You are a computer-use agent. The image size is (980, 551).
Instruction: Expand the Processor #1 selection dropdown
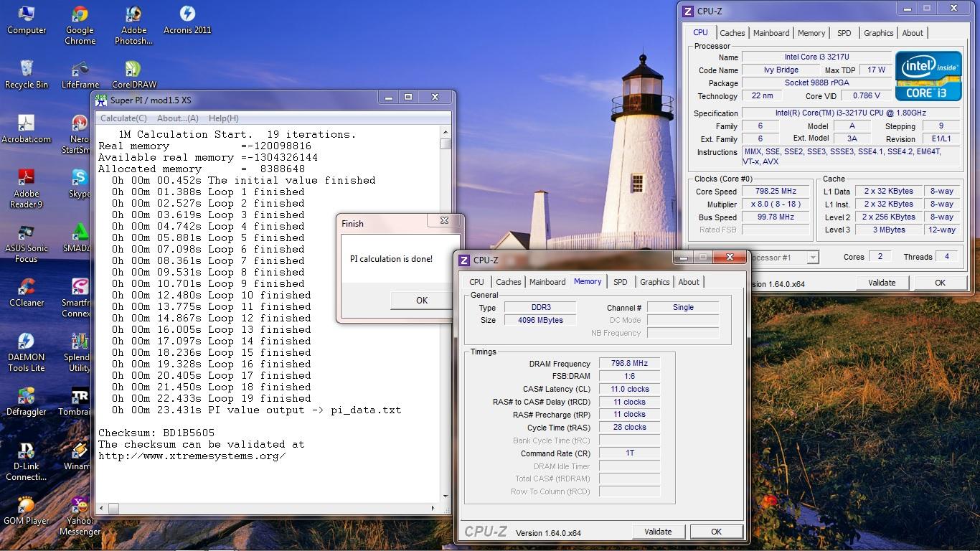pos(813,257)
